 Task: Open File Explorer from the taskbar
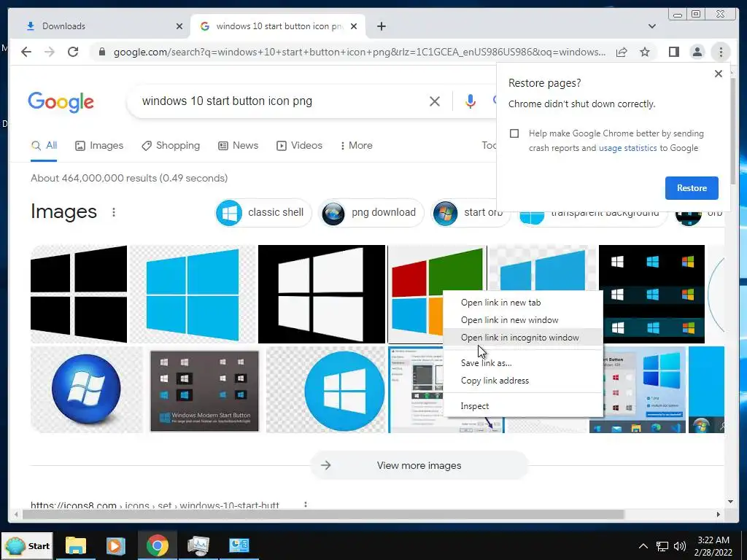click(x=75, y=545)
